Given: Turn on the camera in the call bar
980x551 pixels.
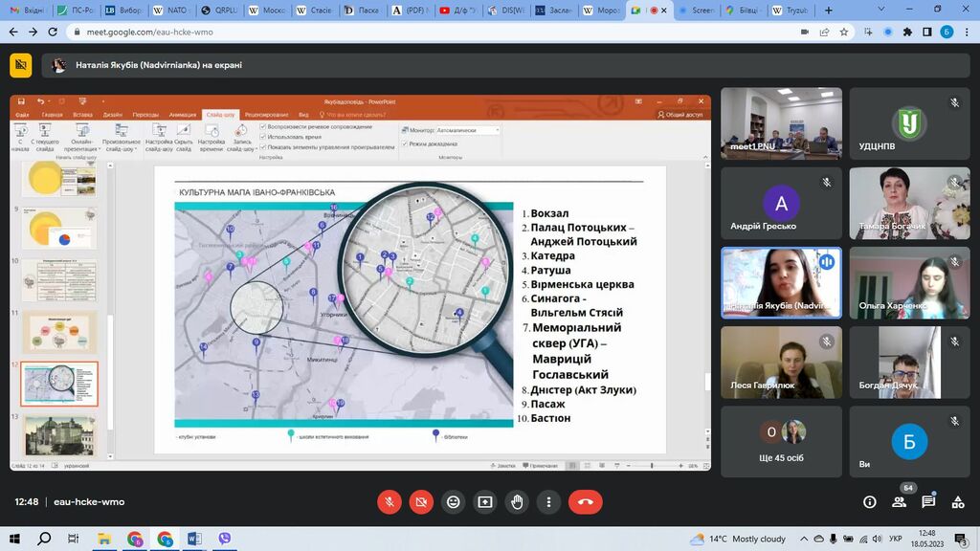Looking at the screenshot, I should [x=420, y=501].
